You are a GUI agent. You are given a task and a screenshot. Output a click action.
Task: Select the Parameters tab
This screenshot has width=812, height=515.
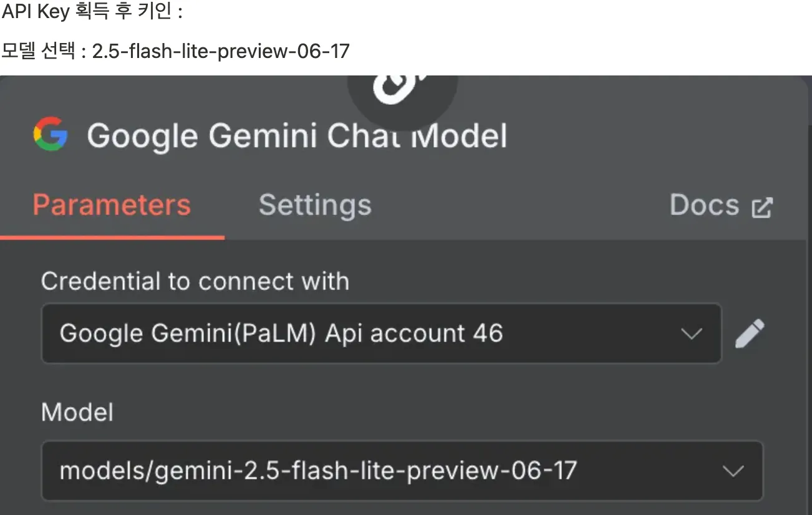pos(112,205)
